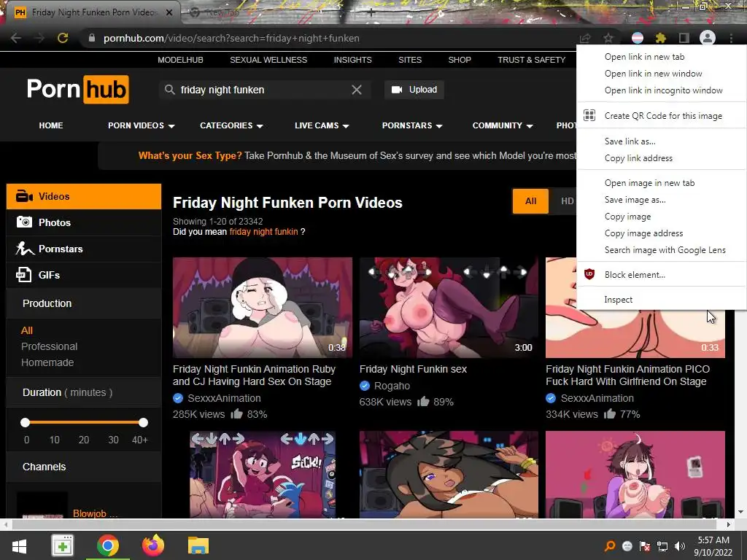Click the padlock site info icon
Screen dimensions: 747x560
click(x=92, y=38)
